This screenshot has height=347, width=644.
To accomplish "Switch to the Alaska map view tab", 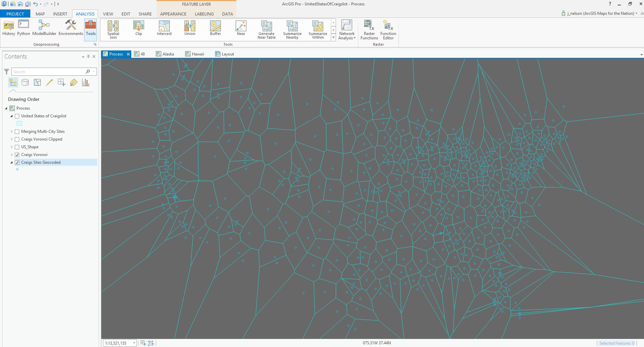I will (x=165, y=54).
